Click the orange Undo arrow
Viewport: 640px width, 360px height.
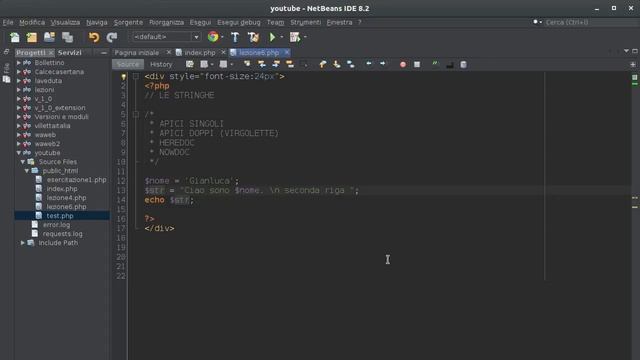pos(94,37)
